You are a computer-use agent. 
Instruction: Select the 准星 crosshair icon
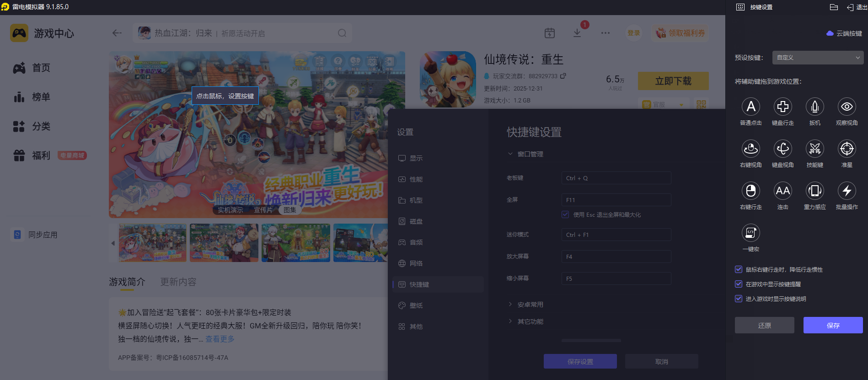click(847, 149)
